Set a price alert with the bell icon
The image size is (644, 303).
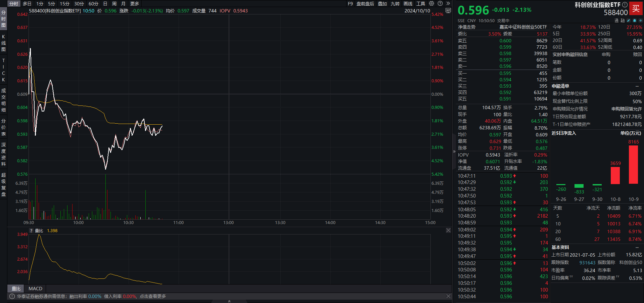(x=635, y=20)
